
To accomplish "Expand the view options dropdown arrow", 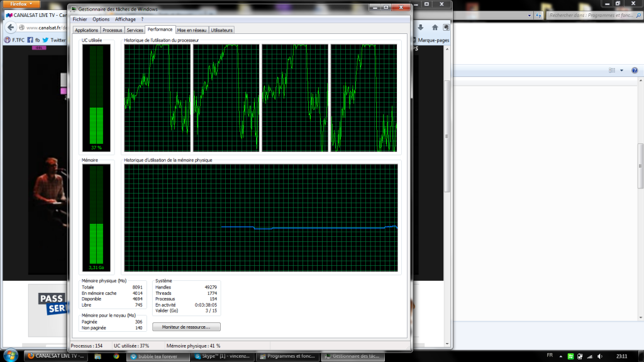I will coord(621,70).
